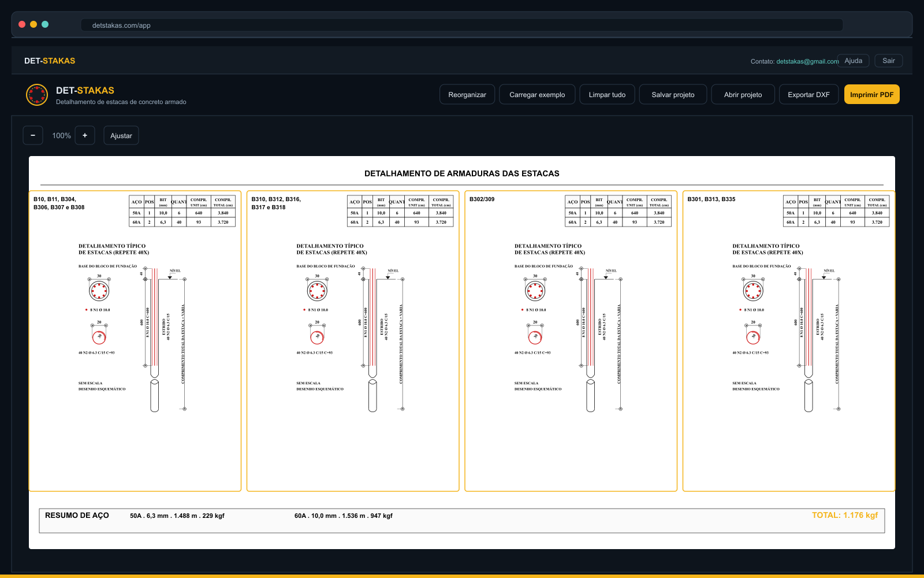Zoom out with the minus button
Image resolution: width=924 pixels, height=578 pixels.
pyautogui.click(x=33, y=135)
